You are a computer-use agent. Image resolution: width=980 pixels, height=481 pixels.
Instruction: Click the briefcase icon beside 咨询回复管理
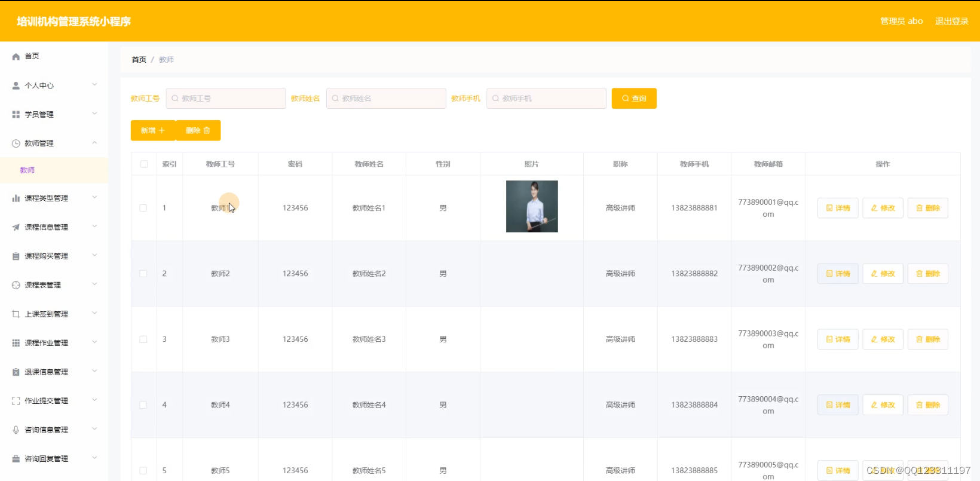pyautogui.click(x=16, y=459)
